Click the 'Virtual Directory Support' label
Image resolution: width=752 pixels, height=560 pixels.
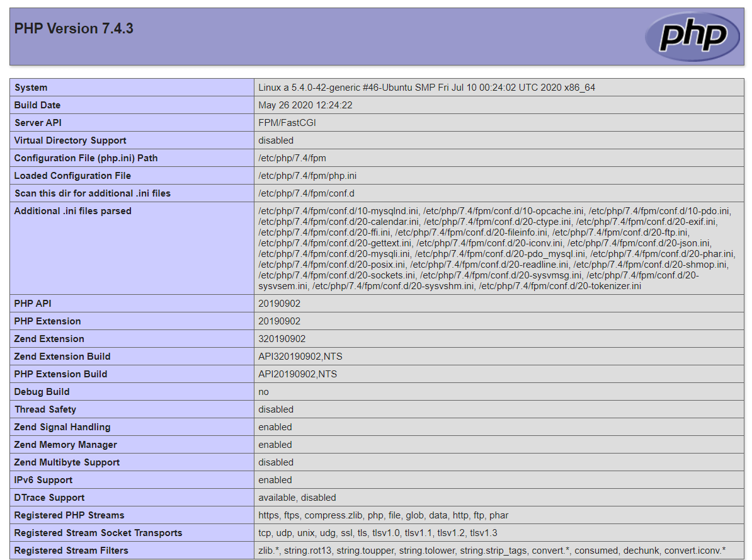point(70,140)
